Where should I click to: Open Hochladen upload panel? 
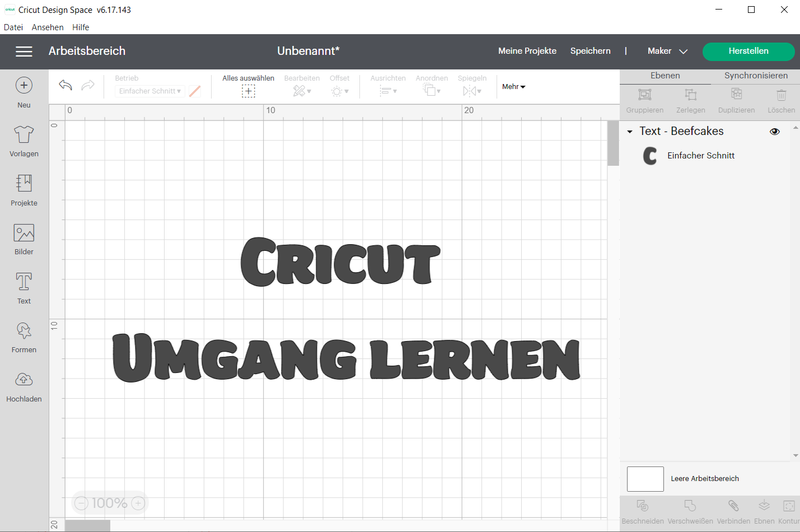[24, 387]
